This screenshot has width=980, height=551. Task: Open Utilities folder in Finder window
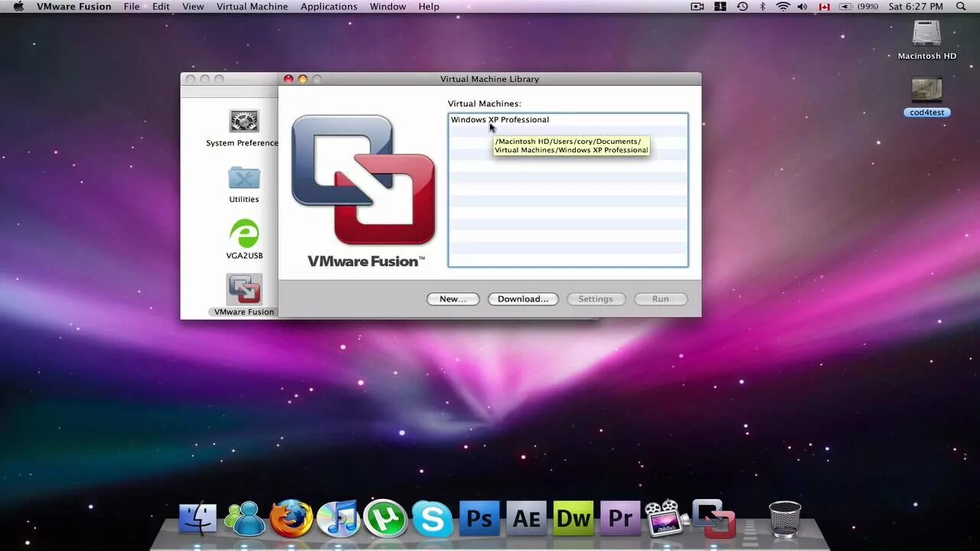point(244,184)
